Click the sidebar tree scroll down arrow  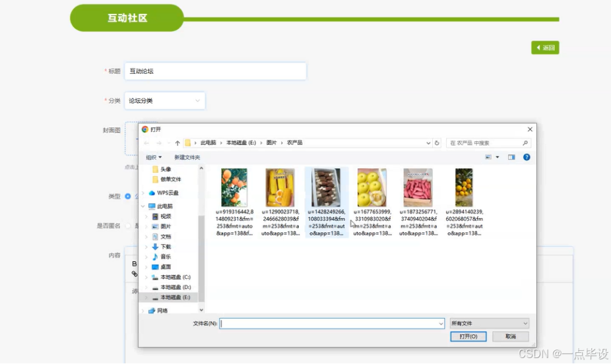(x=201, y=310)
